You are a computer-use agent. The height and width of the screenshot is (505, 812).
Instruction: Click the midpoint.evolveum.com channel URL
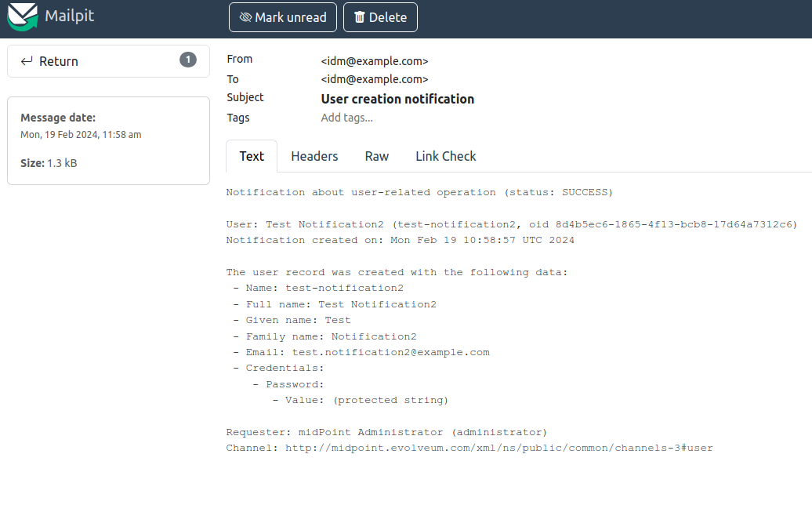click(498, 449)
